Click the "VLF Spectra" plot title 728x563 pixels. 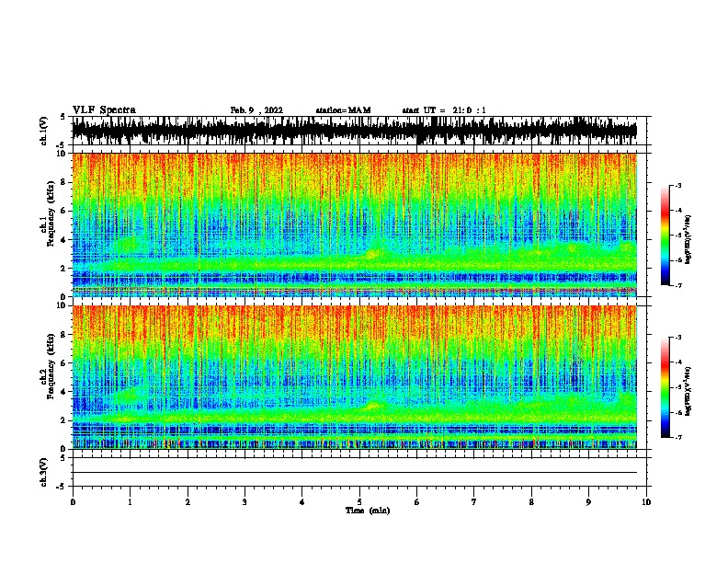tap(104, 110)
